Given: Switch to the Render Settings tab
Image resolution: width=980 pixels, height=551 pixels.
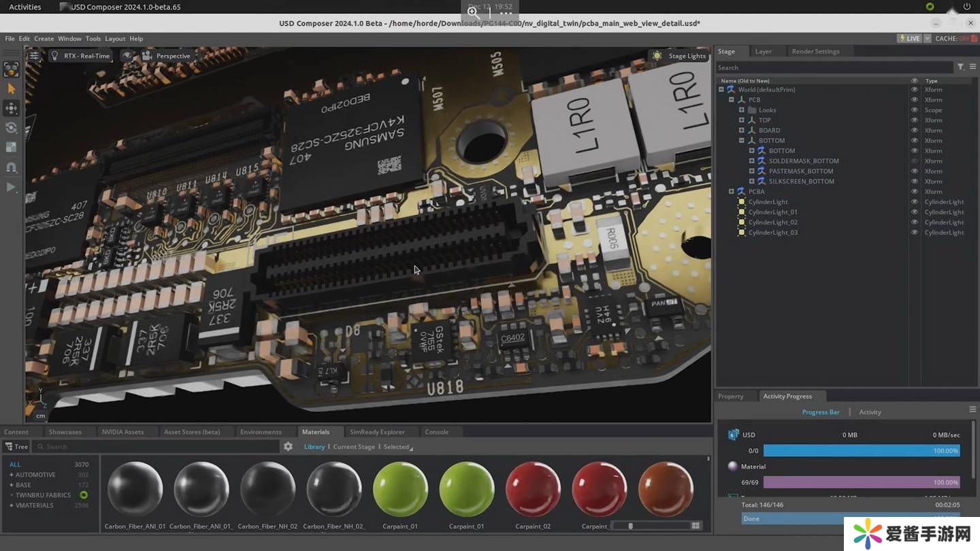Looking at the screenshot, I should [x=815, y=52].
